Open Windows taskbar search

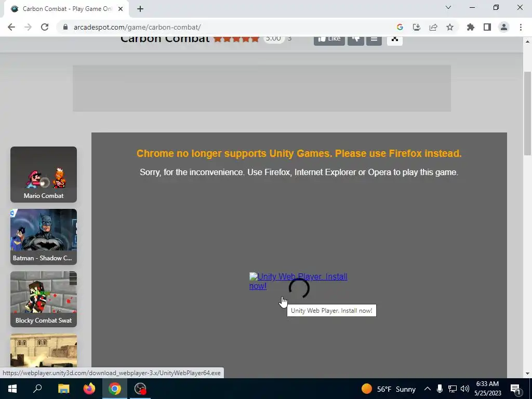point(37,389)
